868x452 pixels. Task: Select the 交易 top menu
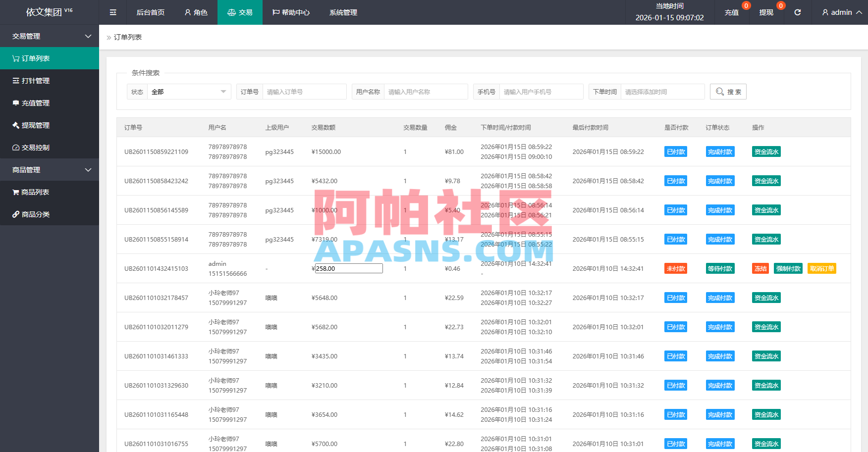click(240, 12)
